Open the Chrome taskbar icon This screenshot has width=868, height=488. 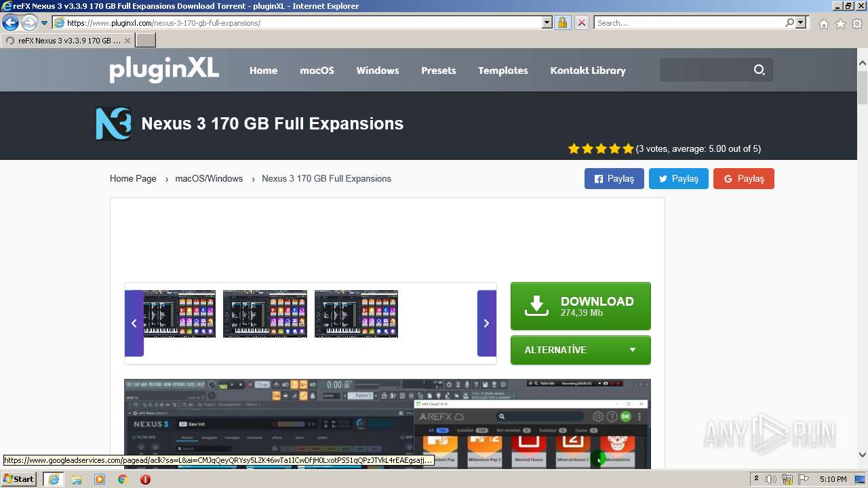point(123,479)
